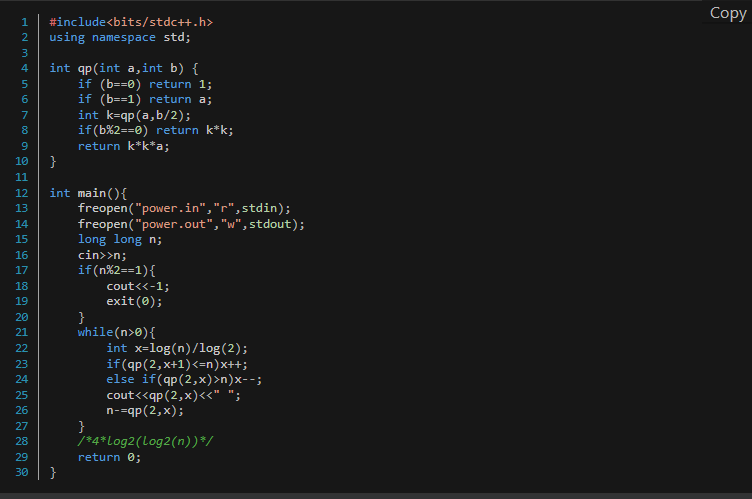The image size is (752, 499).
Task: Click the 'n-=qp(2,x);' line
Action: click(x=145, y=411)
